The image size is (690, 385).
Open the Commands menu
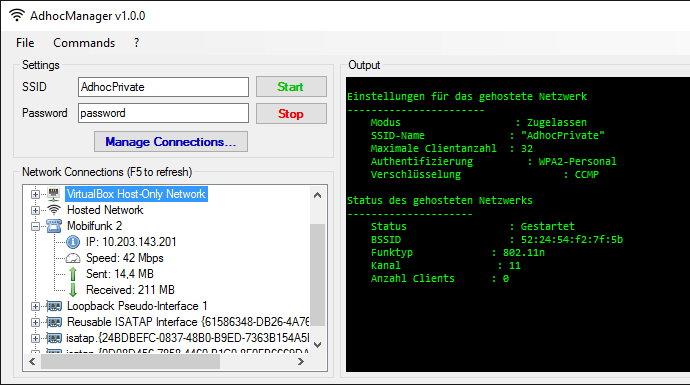coord(84,43)
